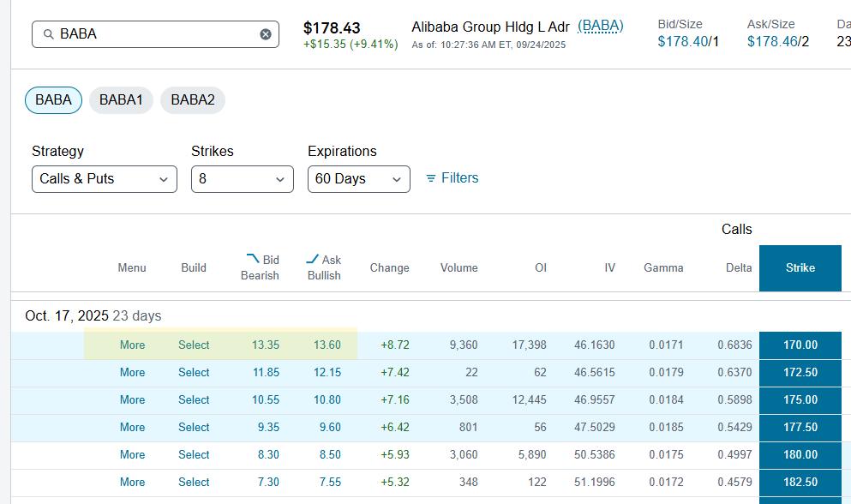Image resolution: width=851 pixels, height=504 pixels.
Task: Switch to the BABA1 tab
Action: coord(121,100)
